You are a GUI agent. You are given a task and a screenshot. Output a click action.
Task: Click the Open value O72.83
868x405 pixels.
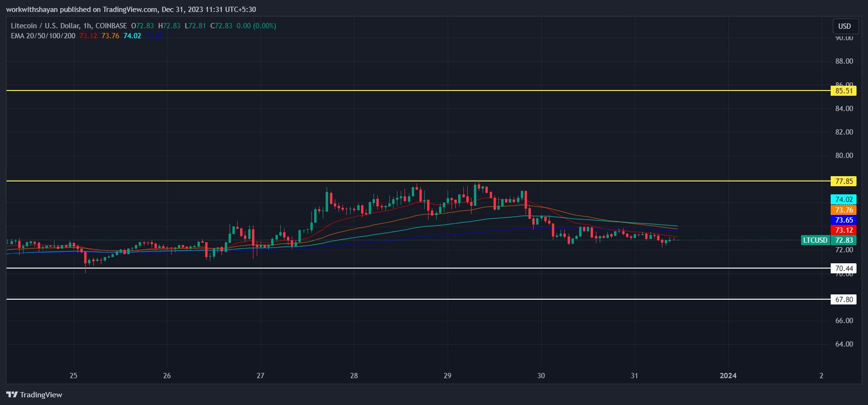[143, 26]
